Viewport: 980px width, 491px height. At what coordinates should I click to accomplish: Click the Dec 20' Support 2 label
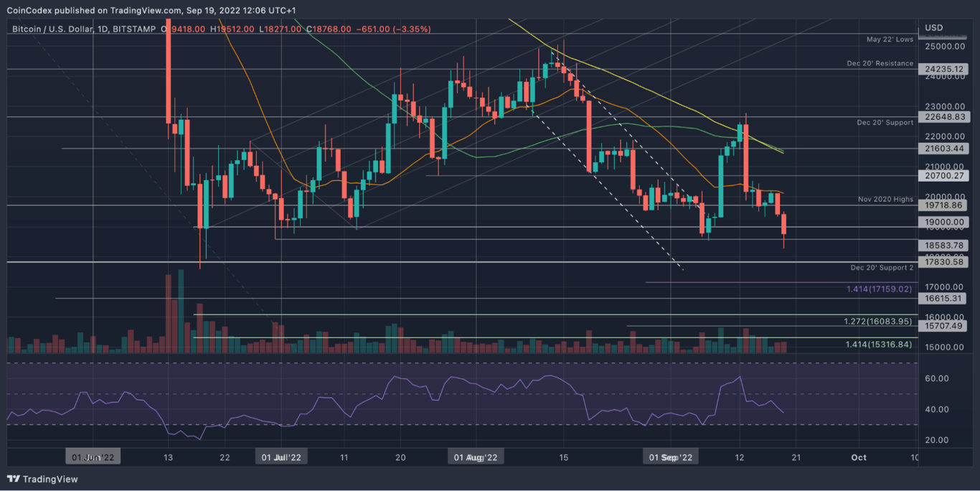pos(881,267)
